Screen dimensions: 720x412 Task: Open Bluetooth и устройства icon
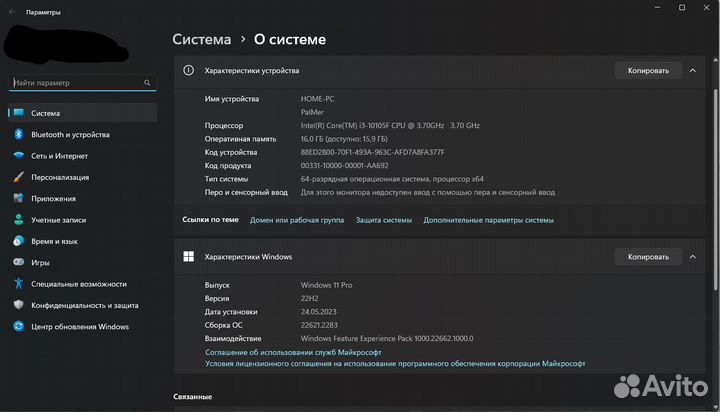19,134
